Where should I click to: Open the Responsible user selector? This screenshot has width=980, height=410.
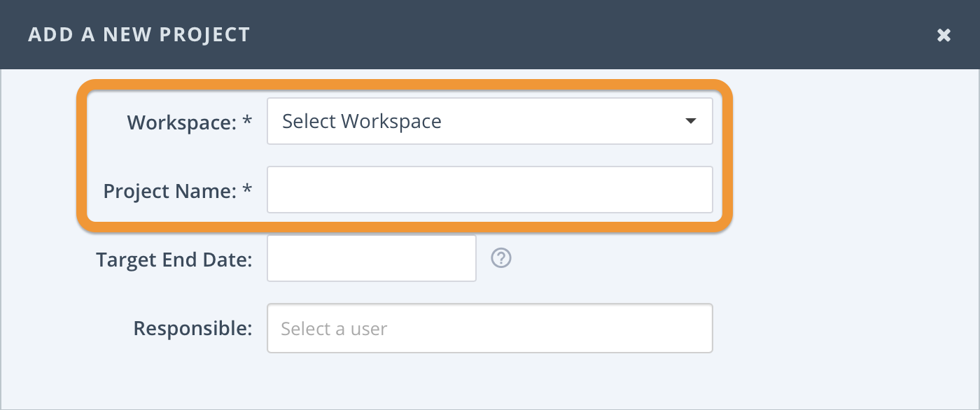coord(490,327)
